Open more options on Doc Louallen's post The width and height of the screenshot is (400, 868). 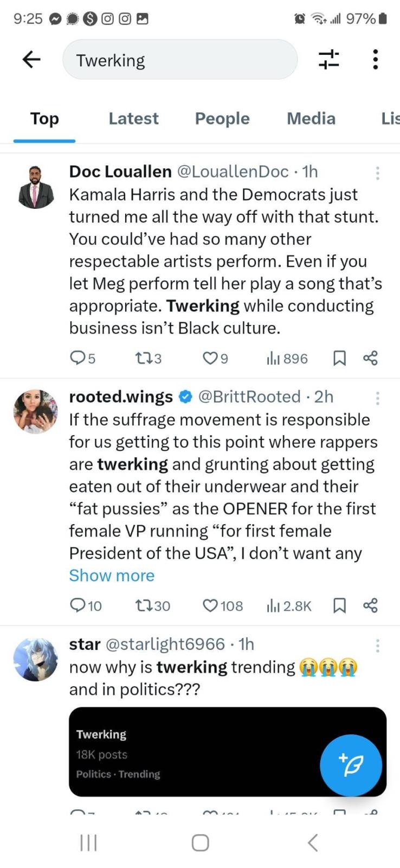click(x=377, y=173)
